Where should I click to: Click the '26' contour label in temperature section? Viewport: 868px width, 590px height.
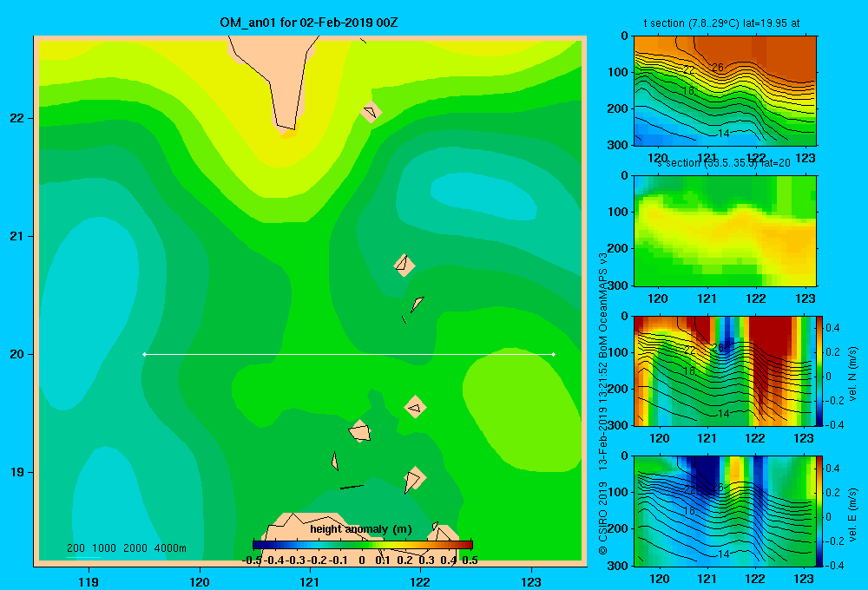718,68
